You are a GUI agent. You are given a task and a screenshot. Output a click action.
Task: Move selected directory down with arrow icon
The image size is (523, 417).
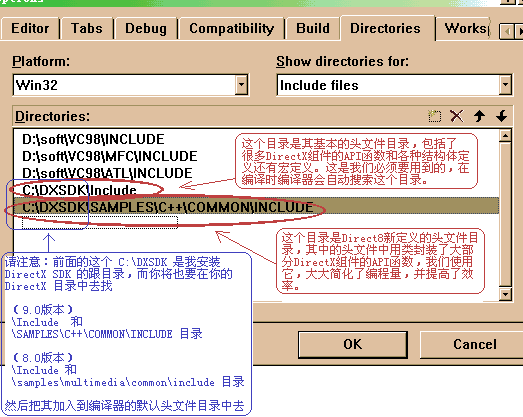coord(501,116)
